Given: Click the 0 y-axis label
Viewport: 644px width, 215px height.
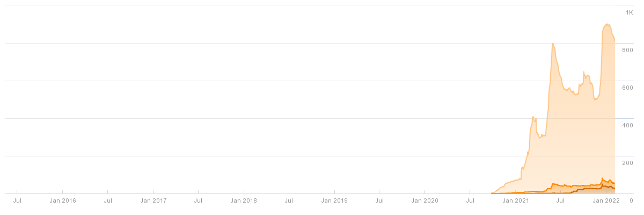Looking at the screenshot, I should coord(631,200).
